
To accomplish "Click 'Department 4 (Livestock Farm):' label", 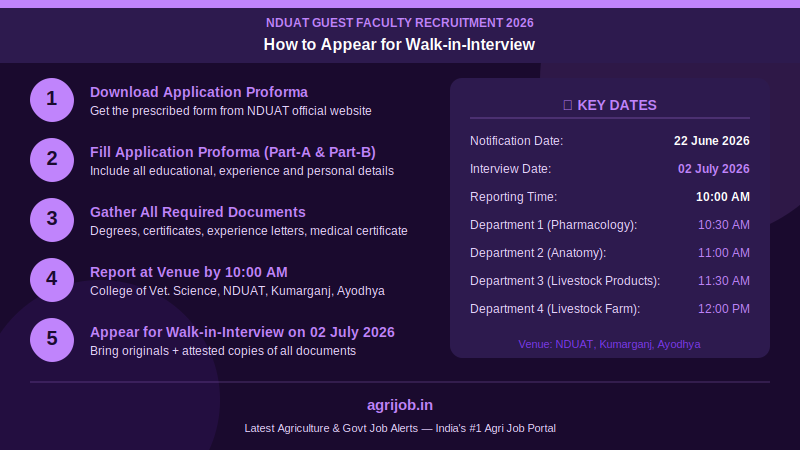I will (555, 309).
